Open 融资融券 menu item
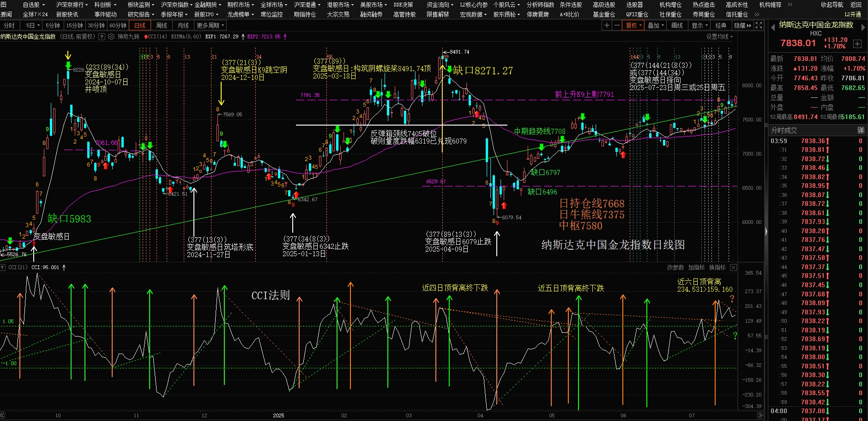 pyautogui.click(x=371, y=14)
